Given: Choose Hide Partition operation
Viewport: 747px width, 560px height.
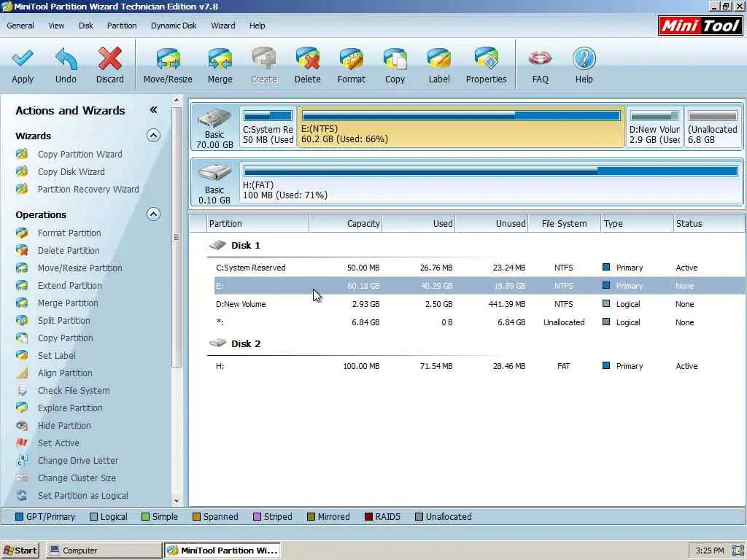Looking at the screenshot, I should pos(64,426).
